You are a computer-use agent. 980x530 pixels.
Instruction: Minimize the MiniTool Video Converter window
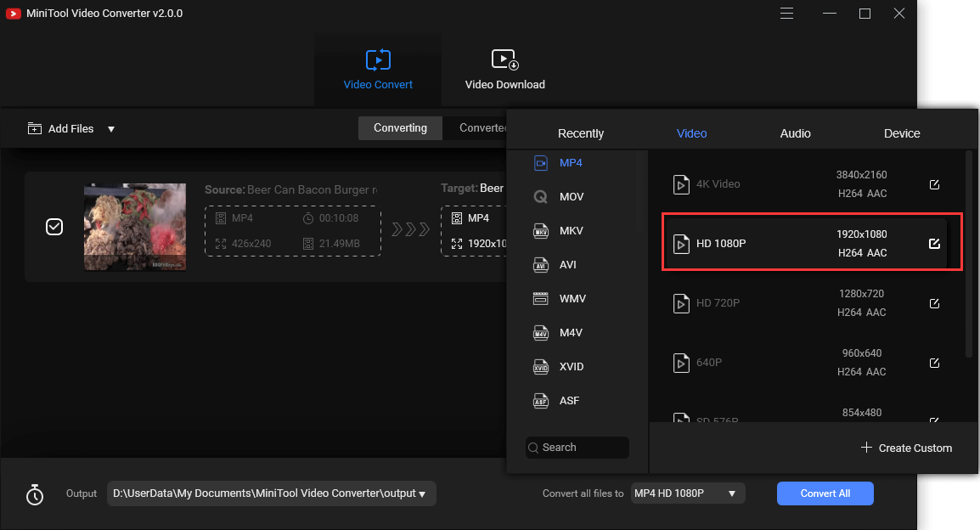point(830,13)
